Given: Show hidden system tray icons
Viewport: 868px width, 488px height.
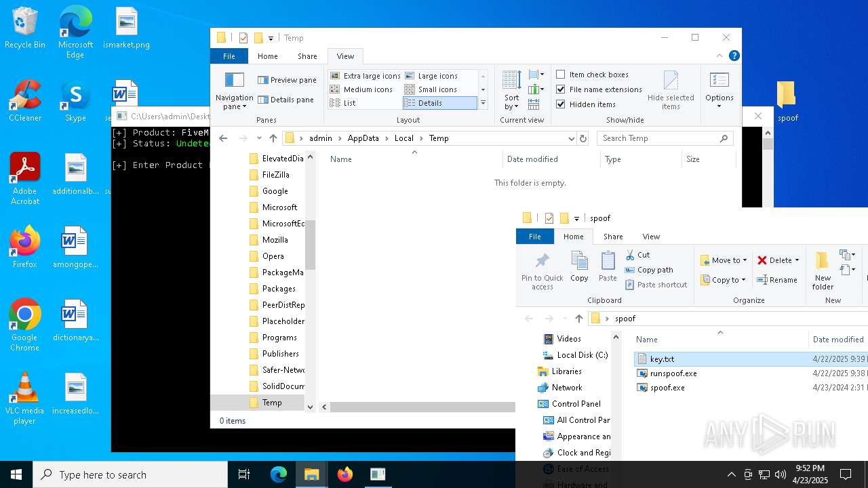Looking at the screenshot, I should (731, 474).
